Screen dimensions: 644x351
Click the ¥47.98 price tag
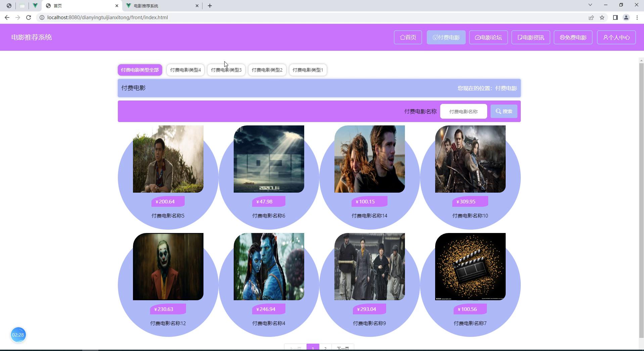coord(269,201)
